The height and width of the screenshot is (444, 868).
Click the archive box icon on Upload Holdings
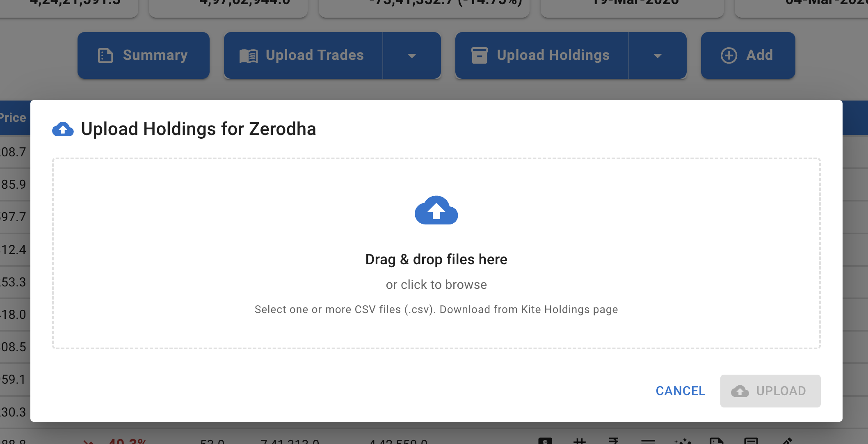(x=479, y=55)
